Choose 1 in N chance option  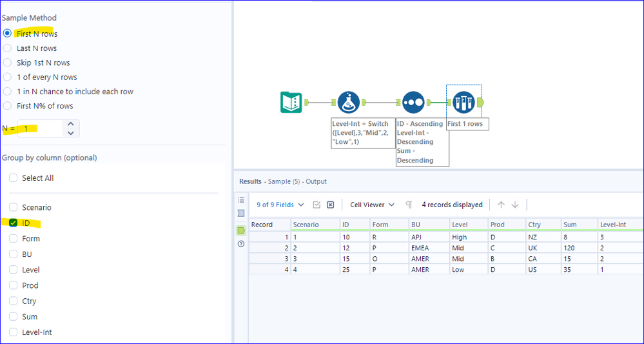tap(7, 91)
